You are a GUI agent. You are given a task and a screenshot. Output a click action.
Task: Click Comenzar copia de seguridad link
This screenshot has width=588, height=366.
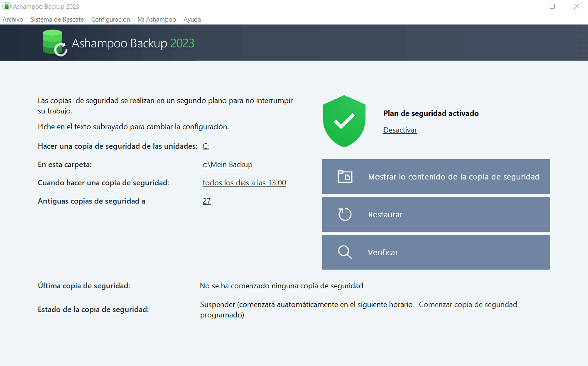[x=468, y=305]
